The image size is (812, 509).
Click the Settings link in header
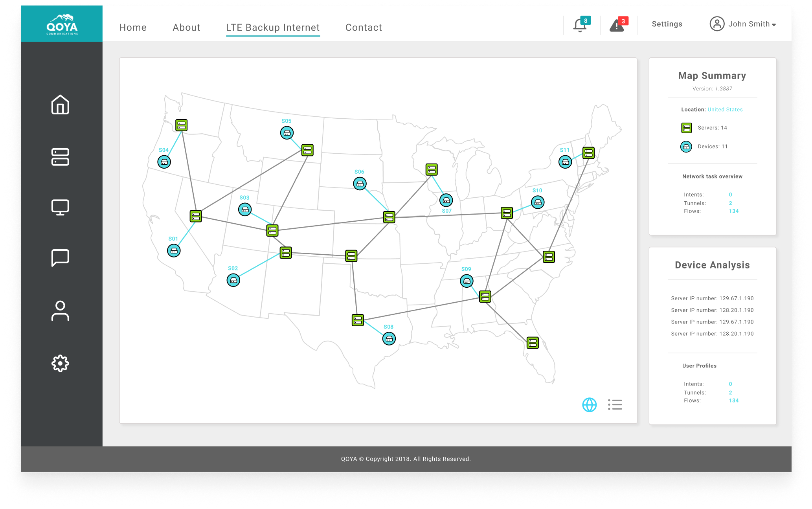(x=667, y=24)
